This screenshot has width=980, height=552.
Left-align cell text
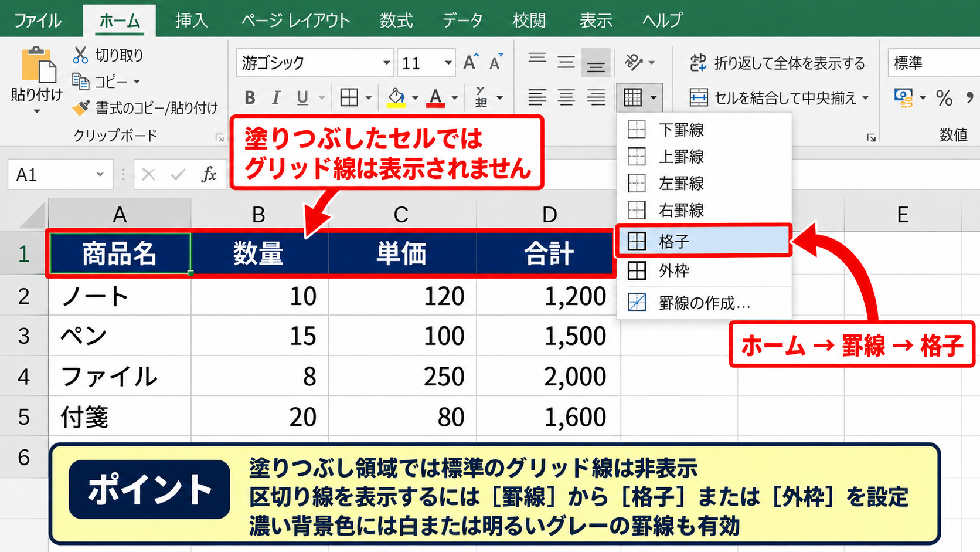coord(537,97)
